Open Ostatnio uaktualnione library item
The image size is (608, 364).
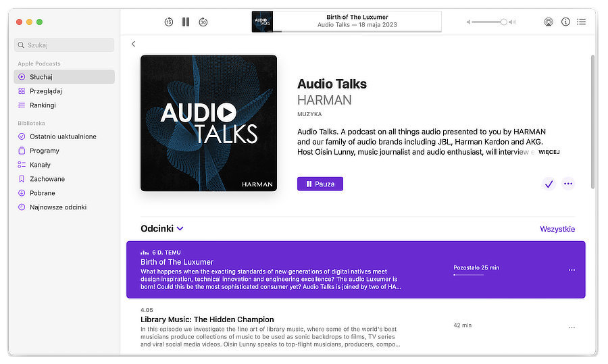tap(64, 136)
